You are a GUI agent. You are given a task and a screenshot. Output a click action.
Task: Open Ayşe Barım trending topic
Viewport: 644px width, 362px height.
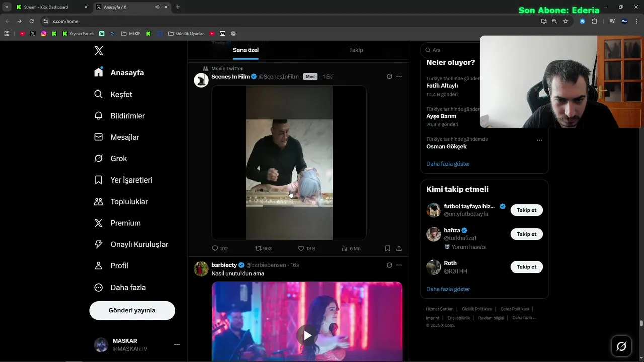click(x=441, y=116)
